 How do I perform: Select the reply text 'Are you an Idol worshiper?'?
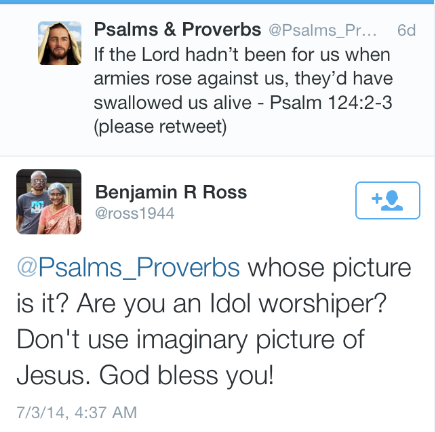tap(231, 304)
